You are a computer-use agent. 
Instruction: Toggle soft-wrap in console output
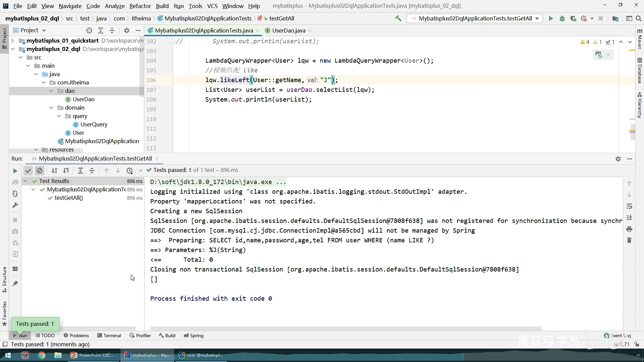(x=629, y=206)
